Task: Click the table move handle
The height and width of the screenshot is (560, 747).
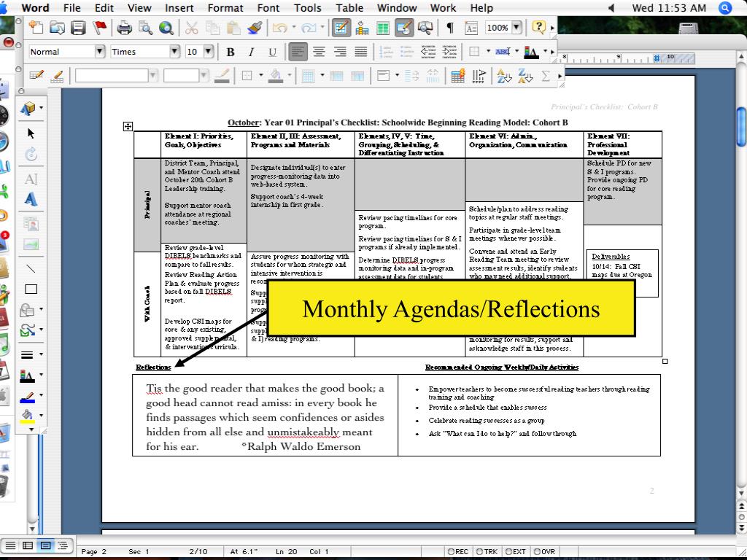Action: click(x=128, y=127)
